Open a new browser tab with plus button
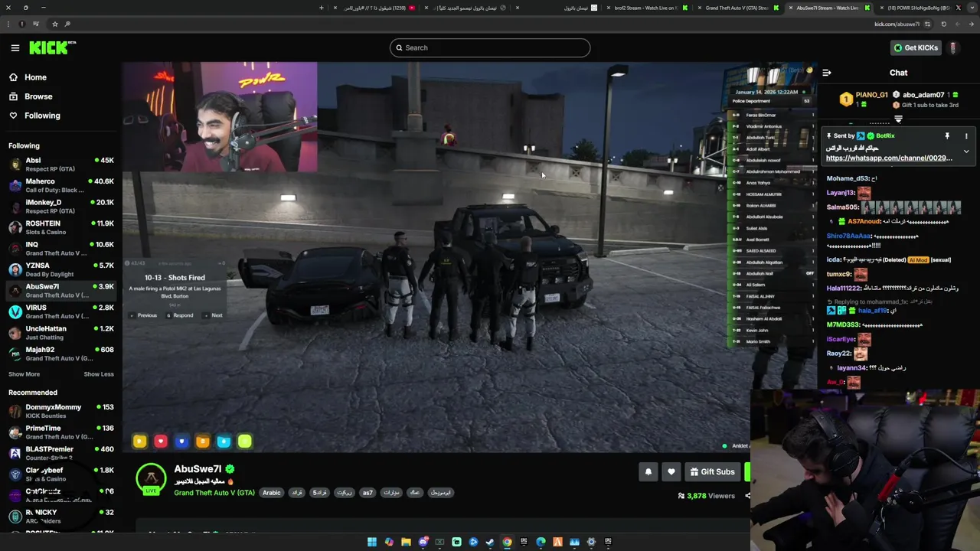 point(322,8)
